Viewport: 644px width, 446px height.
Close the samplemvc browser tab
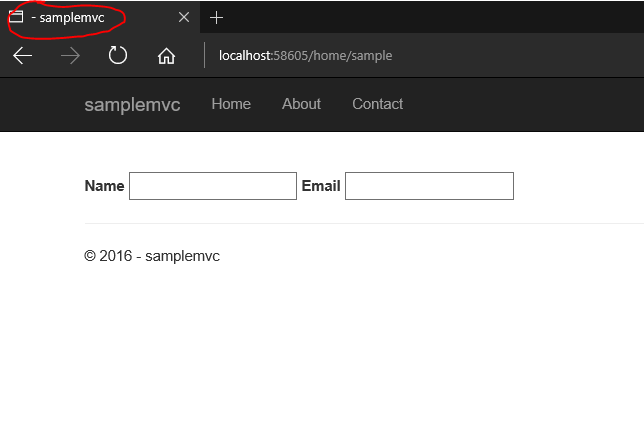tap(183, 18)
